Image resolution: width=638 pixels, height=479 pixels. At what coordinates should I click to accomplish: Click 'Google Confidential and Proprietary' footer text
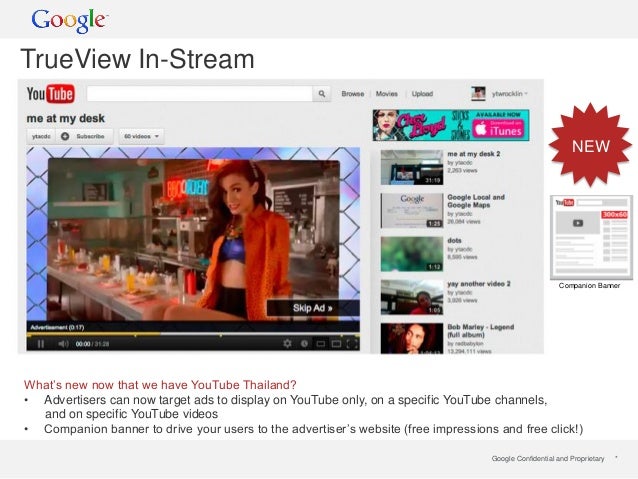click(x=548, y=459)
